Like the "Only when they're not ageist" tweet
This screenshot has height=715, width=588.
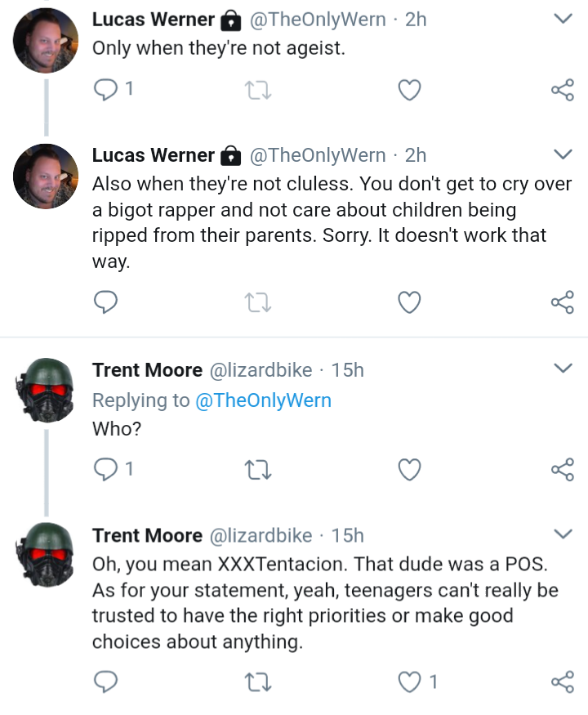tap(409, 90)
